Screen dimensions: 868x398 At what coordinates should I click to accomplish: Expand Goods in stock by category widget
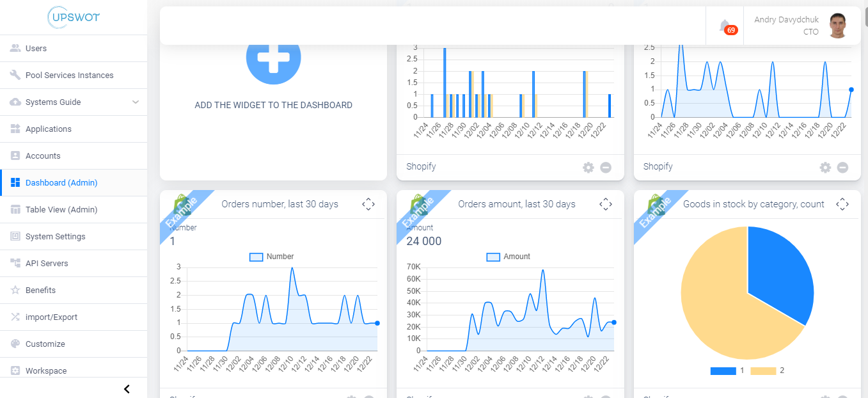[842, 204]
